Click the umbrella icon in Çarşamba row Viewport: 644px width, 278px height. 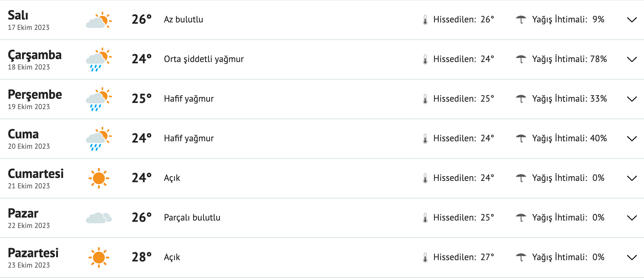521,59
